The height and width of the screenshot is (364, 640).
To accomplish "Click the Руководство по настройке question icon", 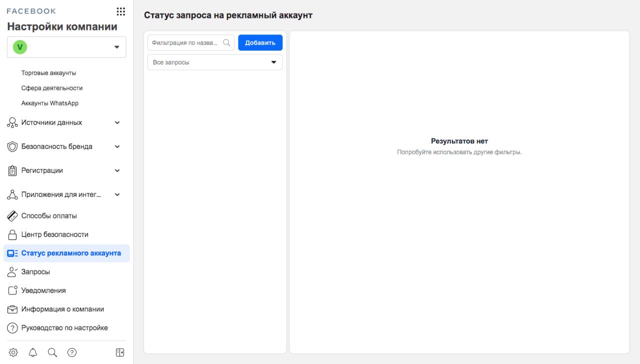I will coord(12,328).
